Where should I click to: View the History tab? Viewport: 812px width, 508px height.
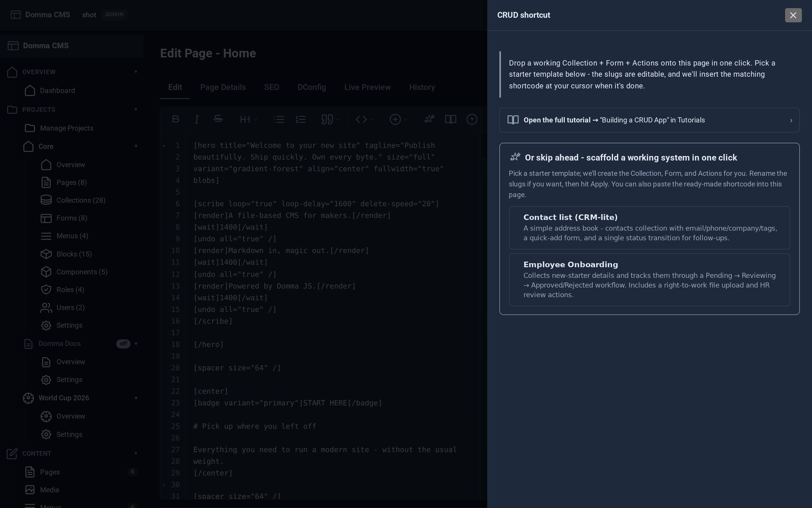[422, 87]
